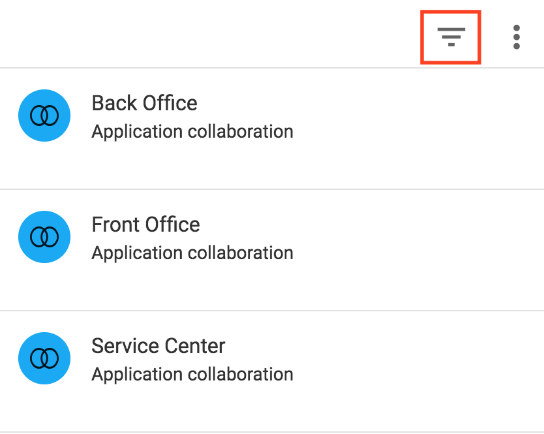The image size is (544, 434).
Task: Click the Service Center collaboration icon
Action: coord(44,358)
